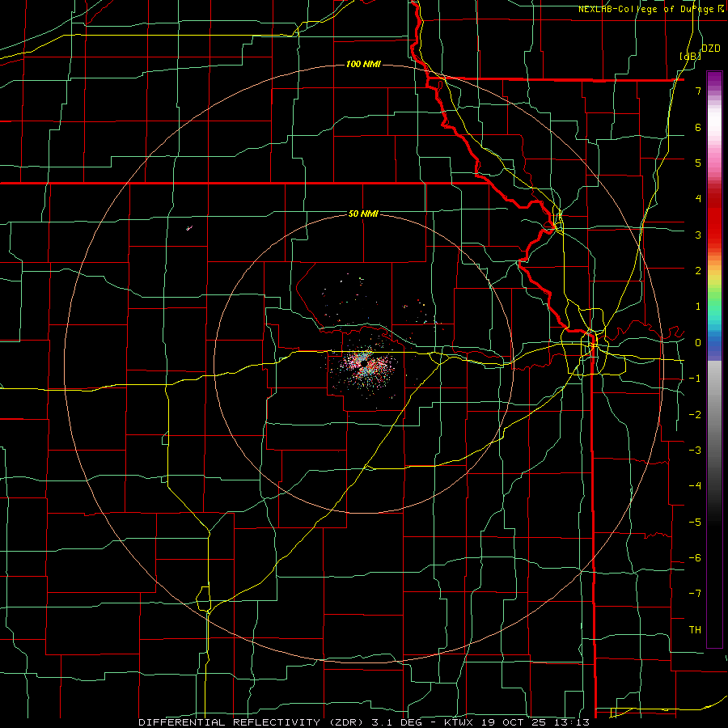Viewport: 728px width, 728px height.
Task: Click the 4 value on the color scale
Action: click(698, 199)
